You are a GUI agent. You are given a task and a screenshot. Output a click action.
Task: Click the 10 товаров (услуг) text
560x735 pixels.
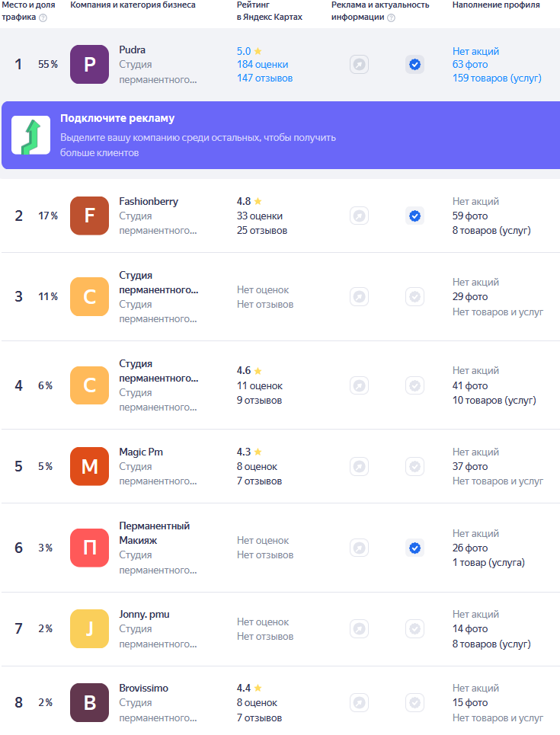(494, 401)
